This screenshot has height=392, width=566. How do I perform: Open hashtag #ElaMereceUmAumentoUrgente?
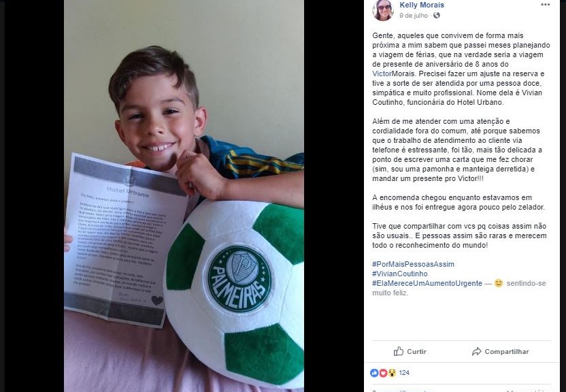click(x=427, y=283)
